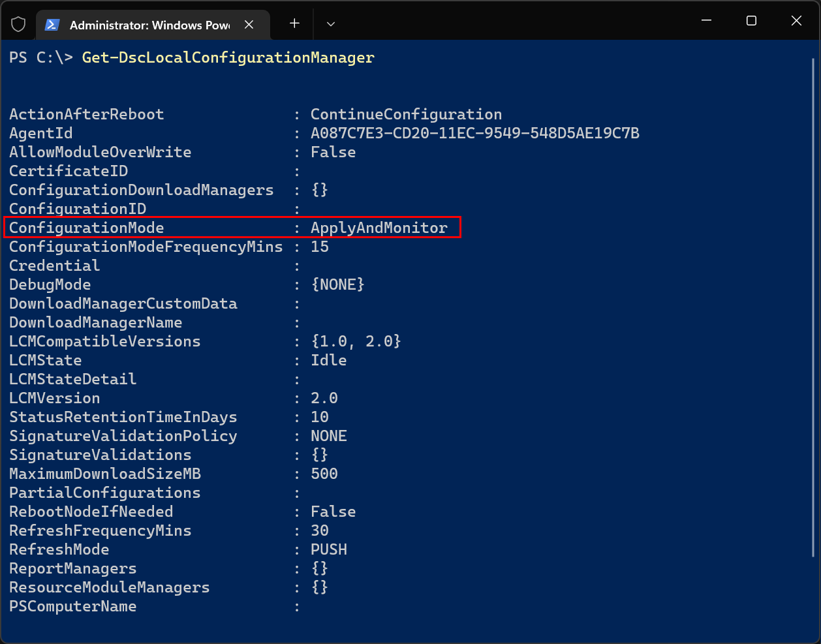
Task: Click the ResourceModuleManagers property name
Action: coord(110,588)
